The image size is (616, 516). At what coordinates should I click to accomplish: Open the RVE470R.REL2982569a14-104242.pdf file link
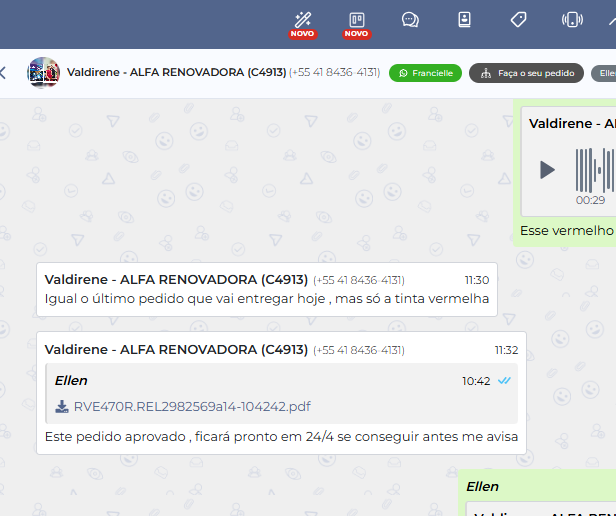click(192, 407)
